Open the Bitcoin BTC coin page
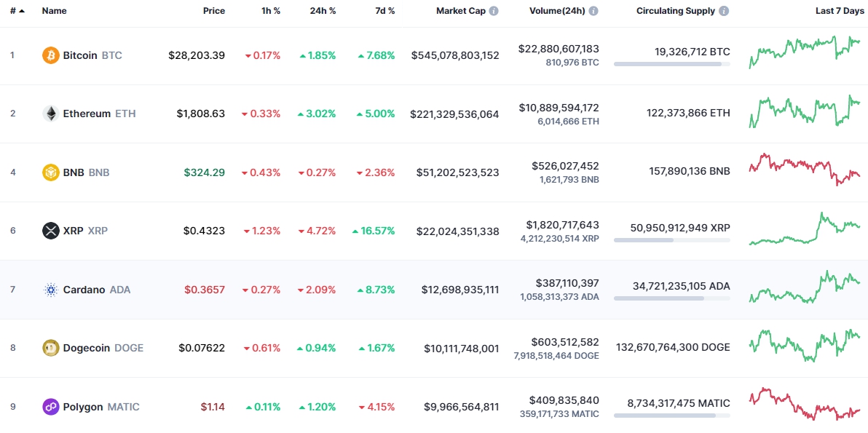The height and width of the screenshot is (433, 868). (x=92, y=55)
